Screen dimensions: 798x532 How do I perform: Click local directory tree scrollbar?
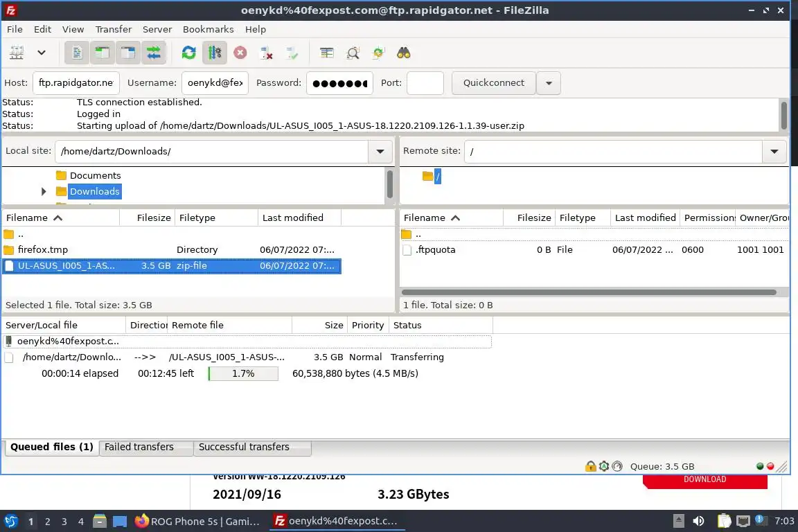(390, 185)
